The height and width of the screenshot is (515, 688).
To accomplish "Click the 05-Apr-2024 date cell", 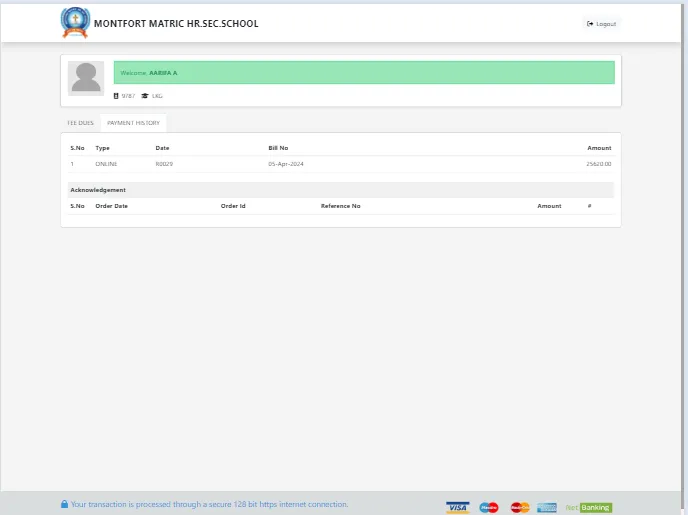I will pyautogui.click(x=286, y=164).
